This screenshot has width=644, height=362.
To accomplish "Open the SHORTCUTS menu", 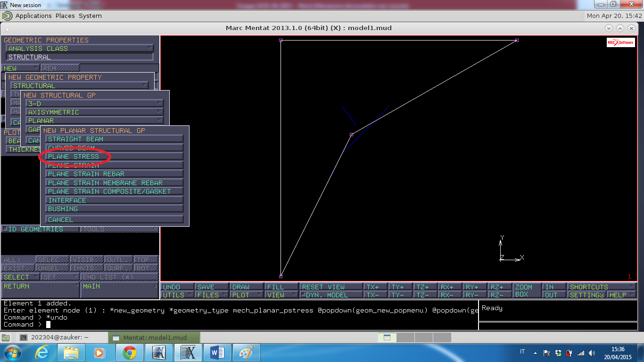I will (602, 287).
